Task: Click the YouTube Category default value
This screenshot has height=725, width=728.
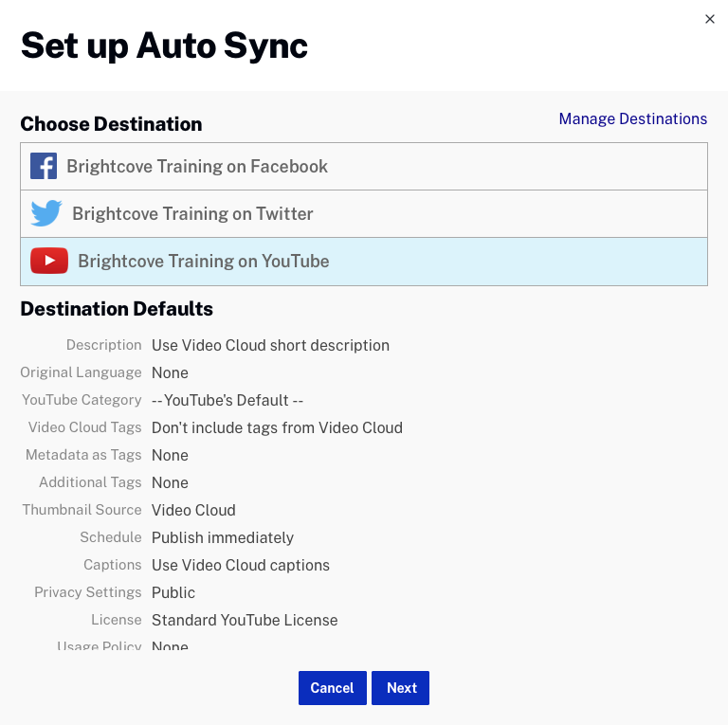Action: (x=227, y=400)
